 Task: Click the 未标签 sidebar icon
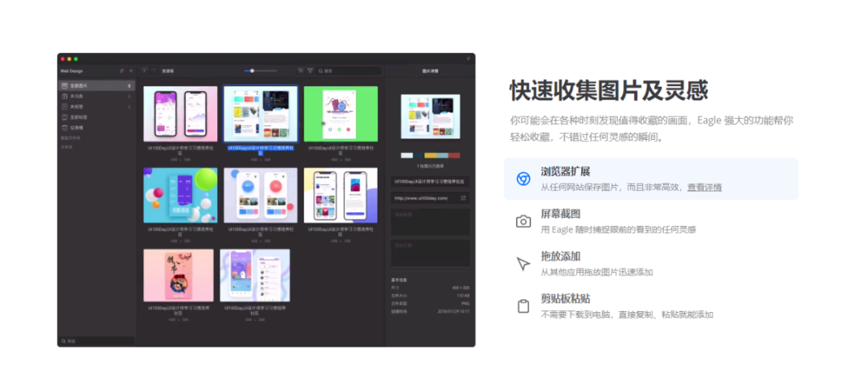(64, 106)
